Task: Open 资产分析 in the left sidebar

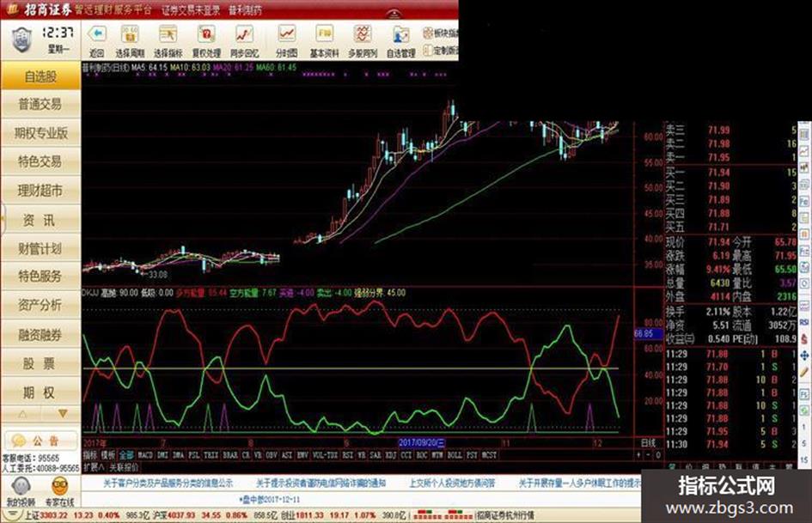Action: point(40,305)
